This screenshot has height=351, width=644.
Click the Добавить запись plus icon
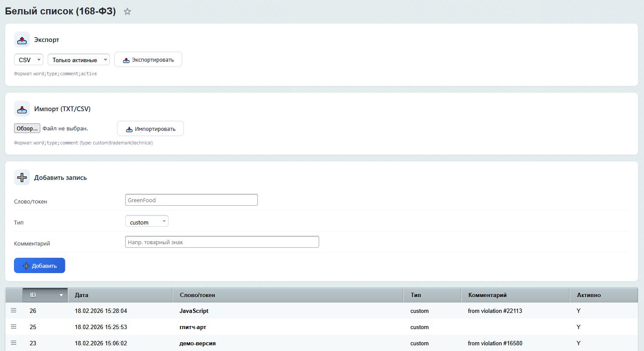(x=22, y=178)
